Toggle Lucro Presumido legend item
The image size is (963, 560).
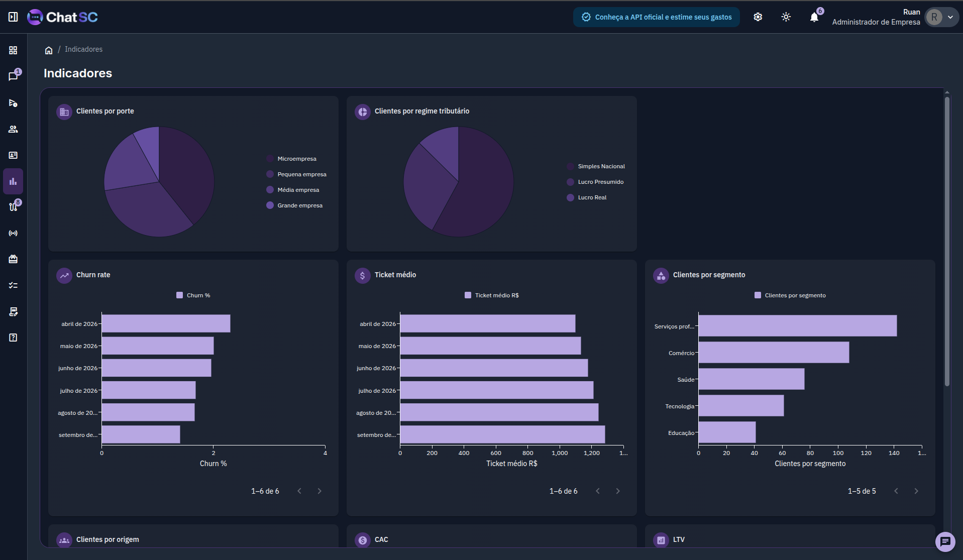[595, 182]
